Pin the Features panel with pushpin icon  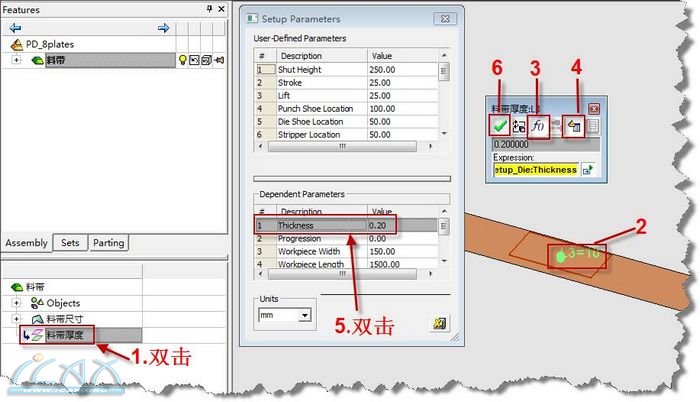coord(209,8)
